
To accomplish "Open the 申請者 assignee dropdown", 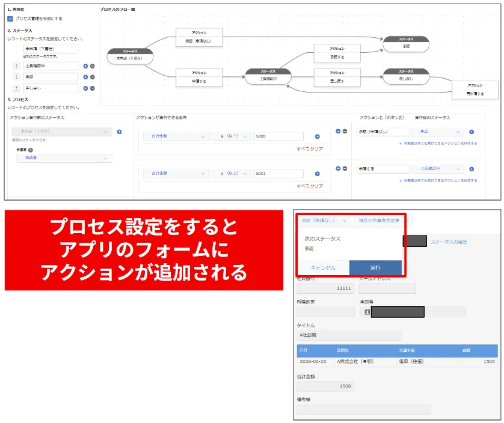I will tap(64, 159).
